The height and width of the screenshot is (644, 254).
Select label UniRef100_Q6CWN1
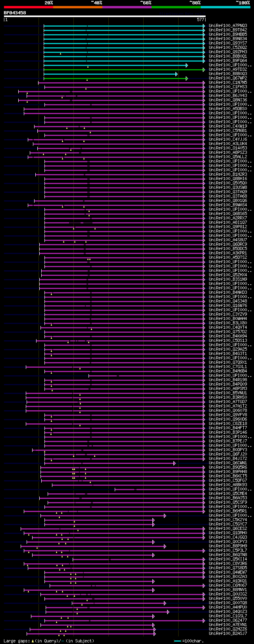[x=228, y=463]
